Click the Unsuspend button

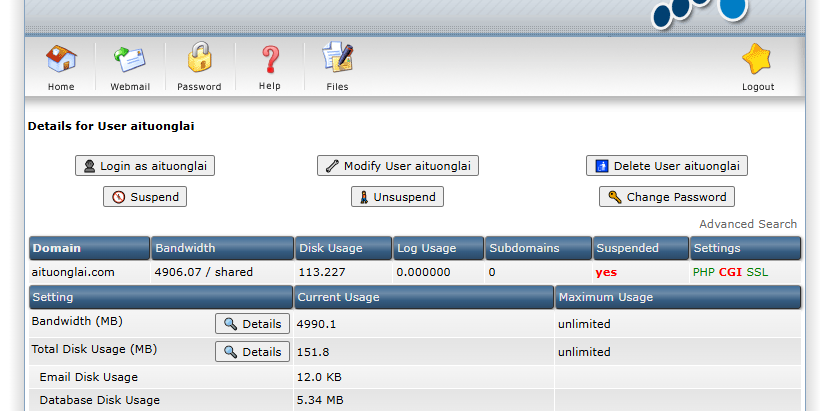pos(397,197)
